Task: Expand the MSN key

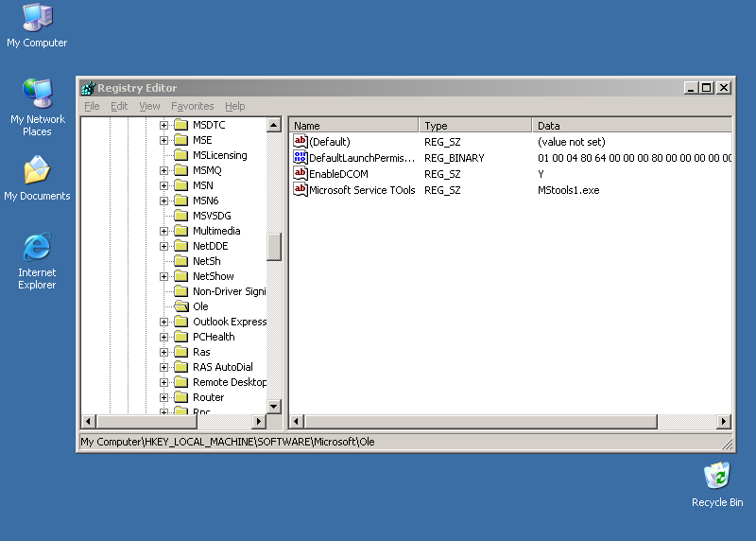Action: pos(163,185)
